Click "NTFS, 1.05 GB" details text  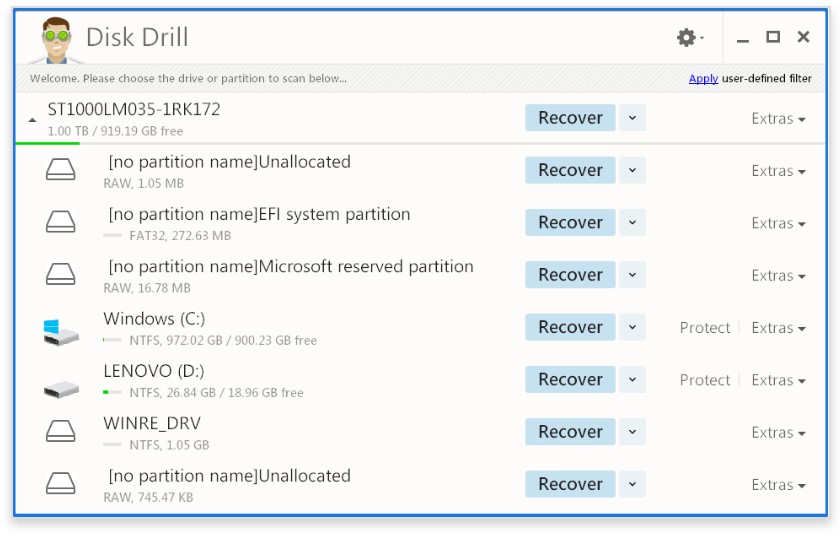point(169,445)
